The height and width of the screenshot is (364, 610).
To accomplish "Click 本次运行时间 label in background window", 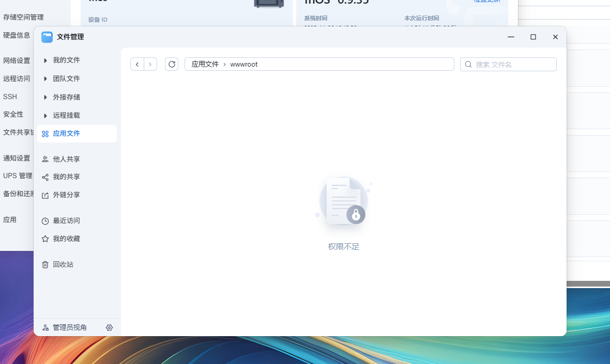I will tap(422, 18).
